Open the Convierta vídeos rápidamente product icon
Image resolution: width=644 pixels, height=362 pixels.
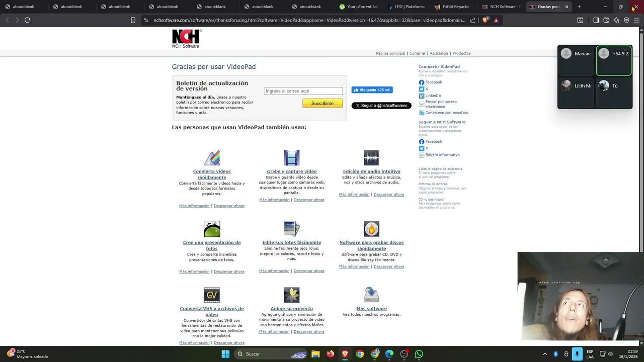[x=212, y=158]
